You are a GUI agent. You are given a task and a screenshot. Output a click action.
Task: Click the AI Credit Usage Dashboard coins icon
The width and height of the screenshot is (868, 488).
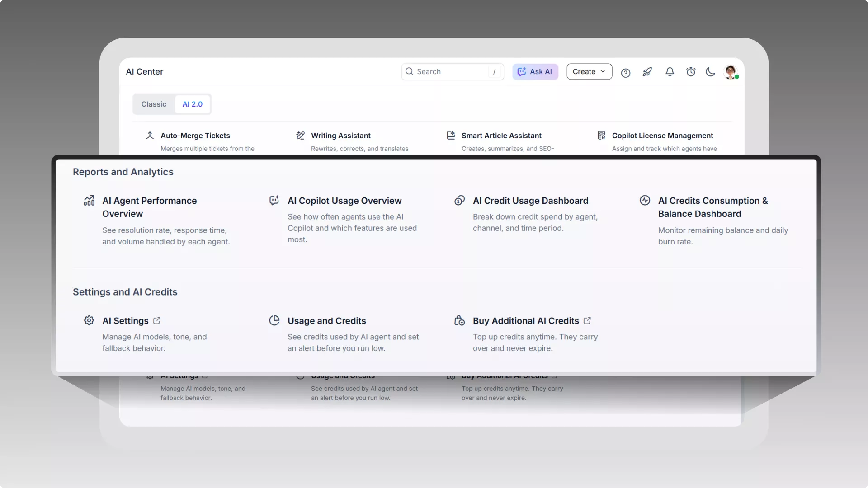coord(460,200)
